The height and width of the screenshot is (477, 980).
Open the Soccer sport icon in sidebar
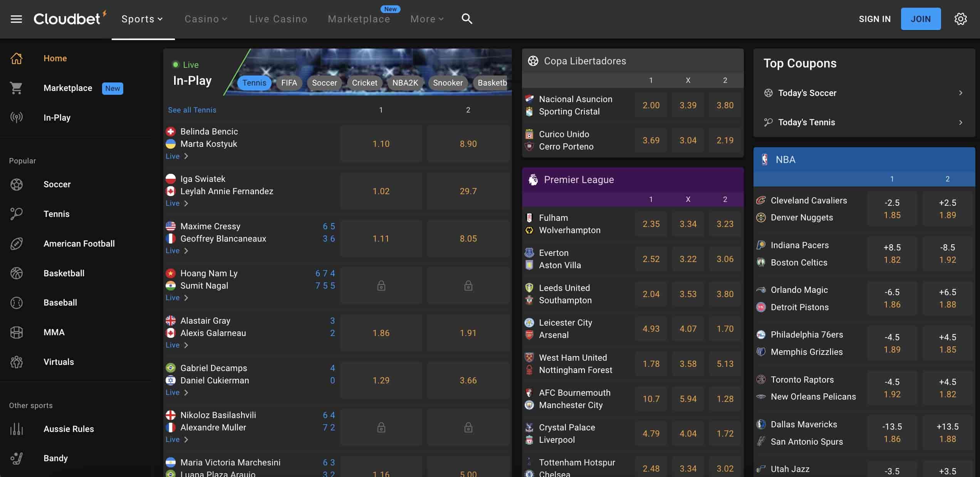(x=16, y=185)
